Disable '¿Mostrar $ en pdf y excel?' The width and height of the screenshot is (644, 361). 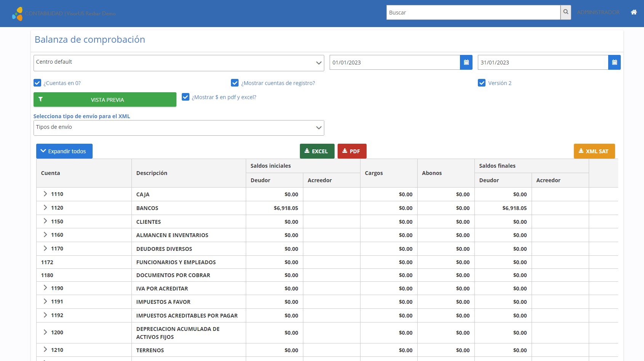(186, 97)
